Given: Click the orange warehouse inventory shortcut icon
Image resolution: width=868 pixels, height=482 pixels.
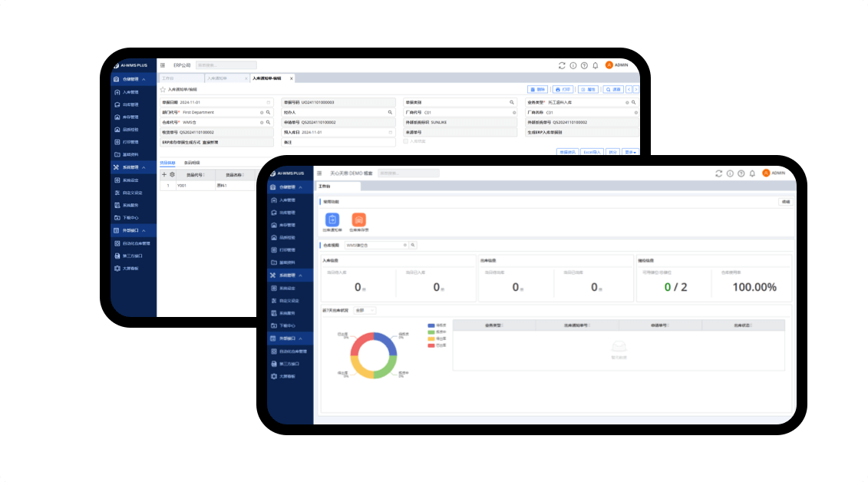Looking at the screenshot, I should (x=359, y=220).
